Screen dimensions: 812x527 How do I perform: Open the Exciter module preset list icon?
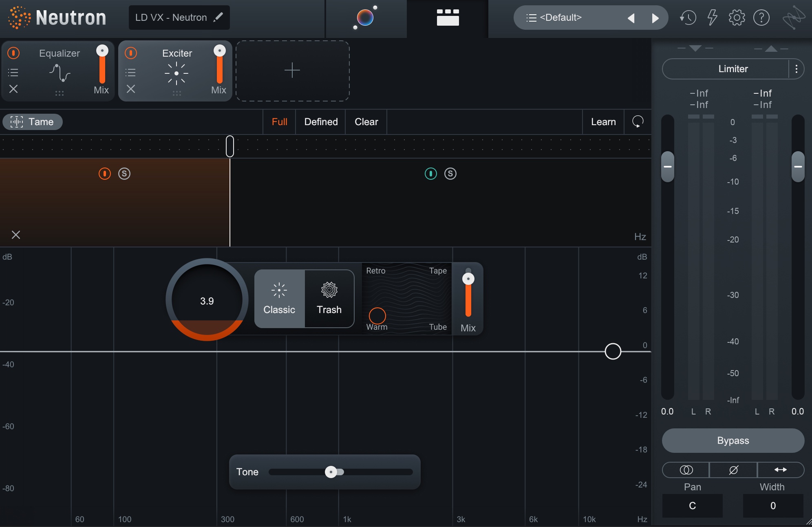tap(130, 73)
